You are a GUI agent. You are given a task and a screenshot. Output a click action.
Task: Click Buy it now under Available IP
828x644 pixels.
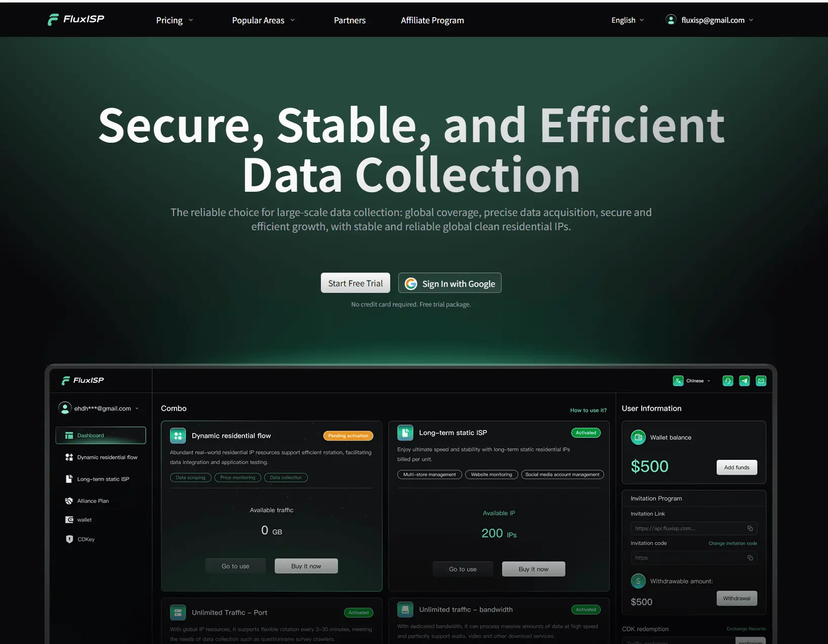click(533, 569)
